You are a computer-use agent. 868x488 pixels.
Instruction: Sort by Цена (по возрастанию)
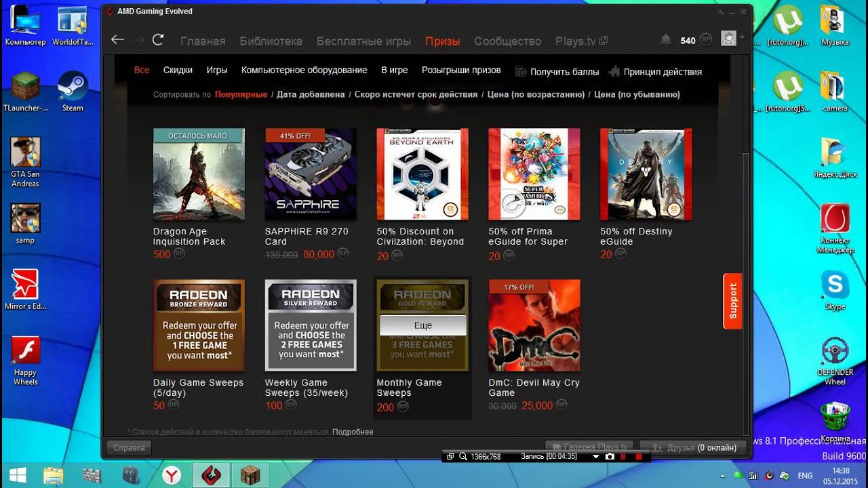pyautogui.click(x=536, y=95)
